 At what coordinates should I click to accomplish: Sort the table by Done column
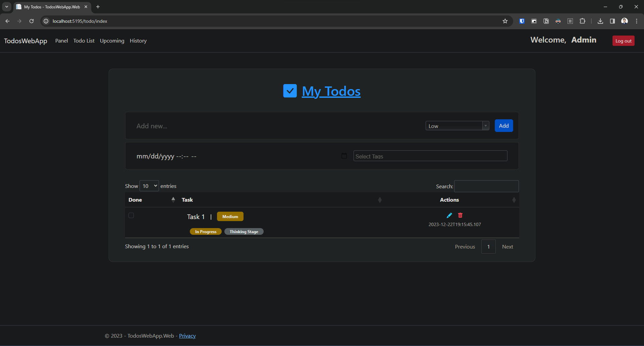(x=152, y=200)
